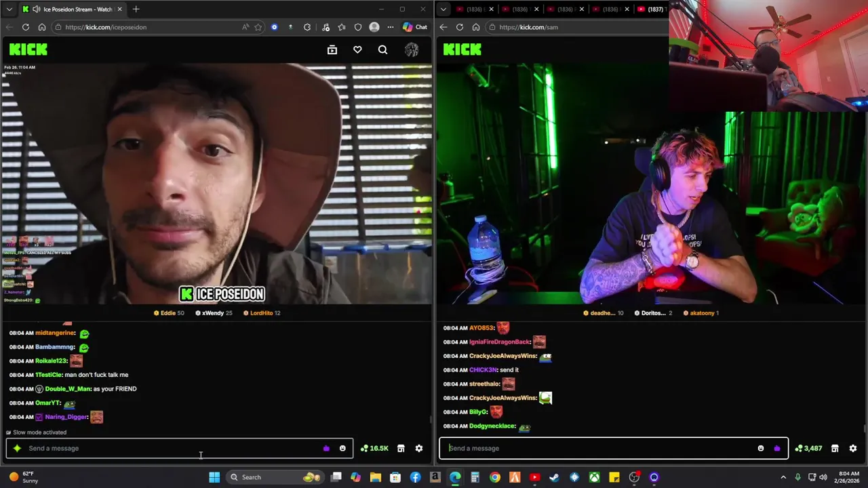Open the Favorites list icon in Edge toolbar
The height and width of the screenshot is (488, 868).
click(x=342, y=27)
